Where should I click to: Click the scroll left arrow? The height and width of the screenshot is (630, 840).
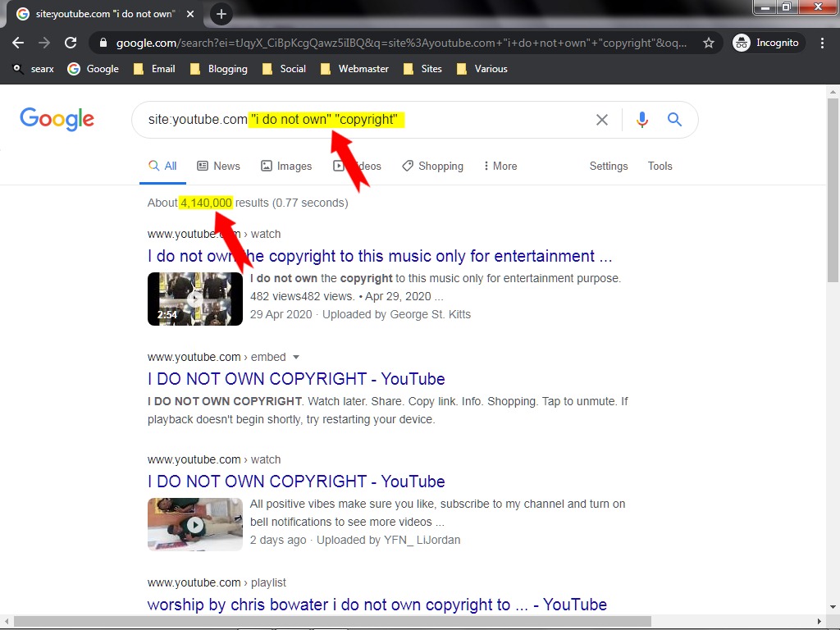(6, 622)
